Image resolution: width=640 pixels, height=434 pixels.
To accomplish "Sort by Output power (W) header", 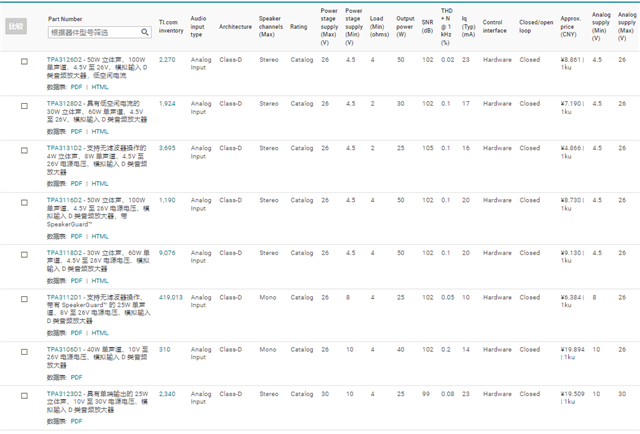I will (x=405, y=26).
